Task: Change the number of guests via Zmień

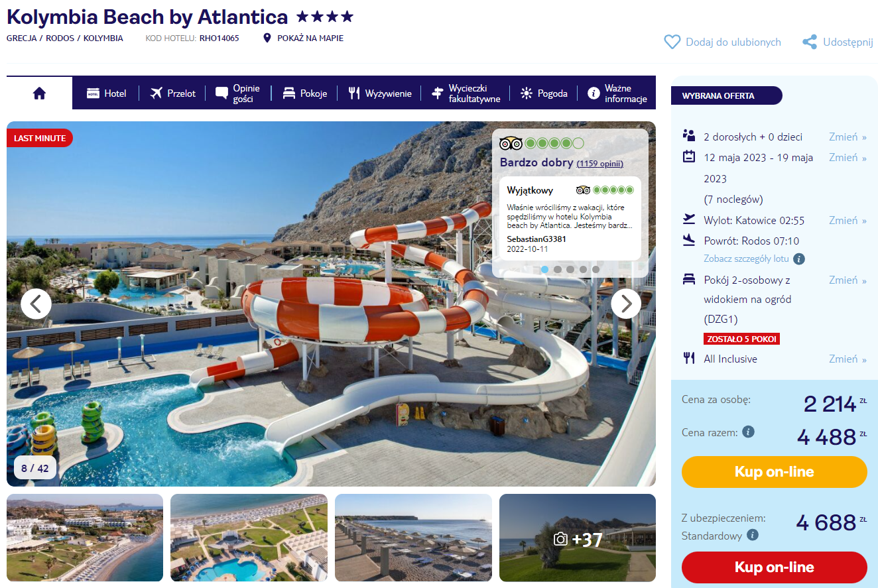Action: coord(847,137)
